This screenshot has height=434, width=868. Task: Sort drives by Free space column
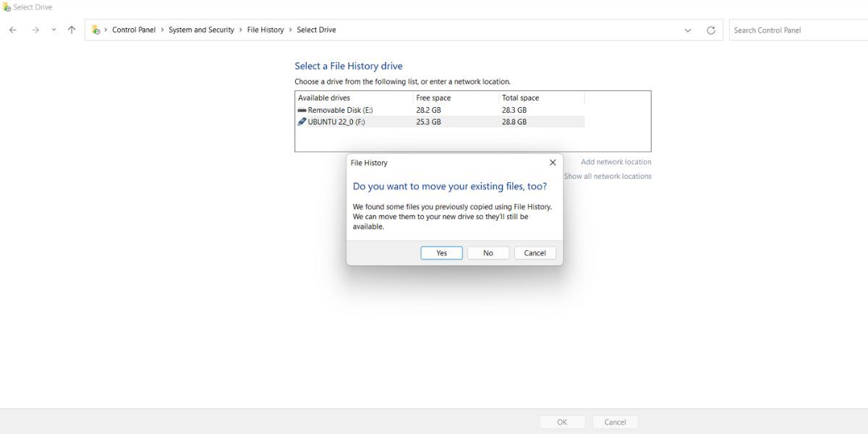click(x=456, y=98)
